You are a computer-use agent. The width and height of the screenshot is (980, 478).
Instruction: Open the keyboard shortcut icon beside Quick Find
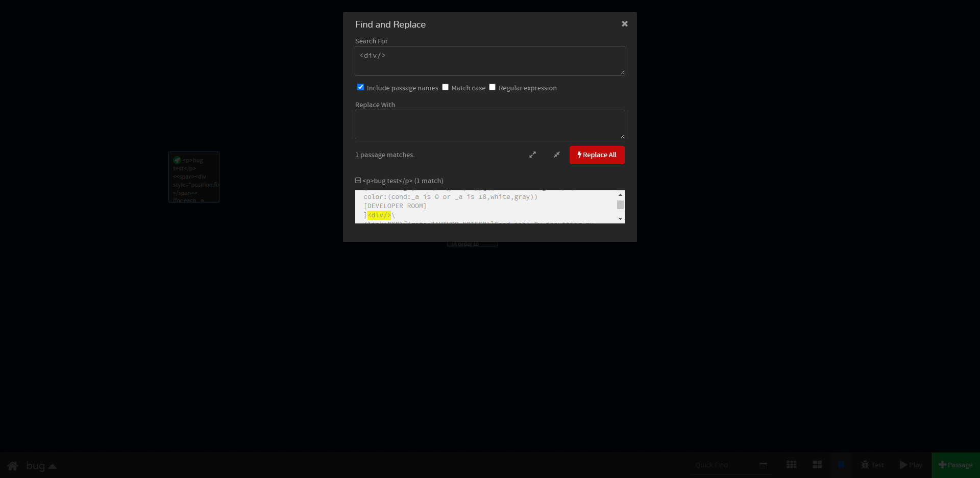763,465
